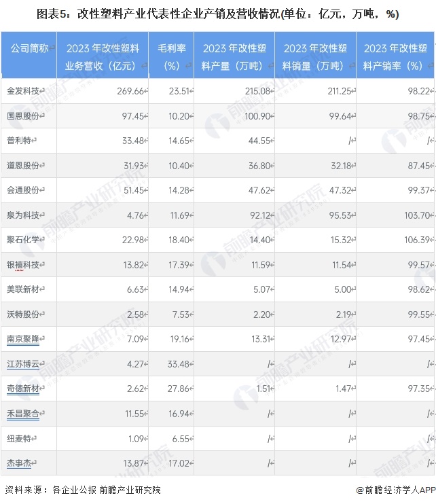Click revenue value 33.48 for 普利特
Image resolution: width=436 pixels, height=504 pixels.
[132, 141]
